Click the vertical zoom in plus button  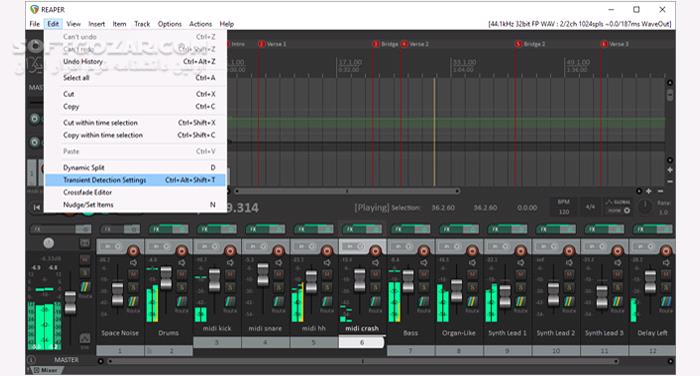pos(670,170)
